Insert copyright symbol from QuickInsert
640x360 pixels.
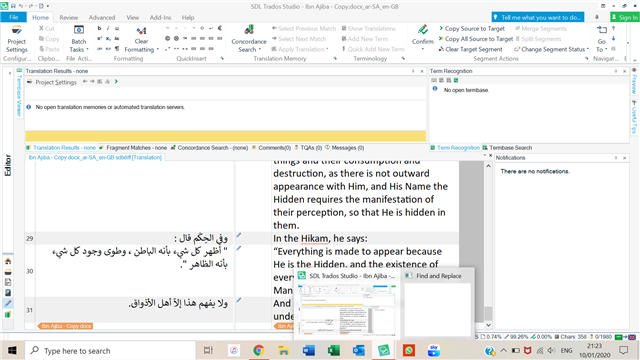pos(167,38)
